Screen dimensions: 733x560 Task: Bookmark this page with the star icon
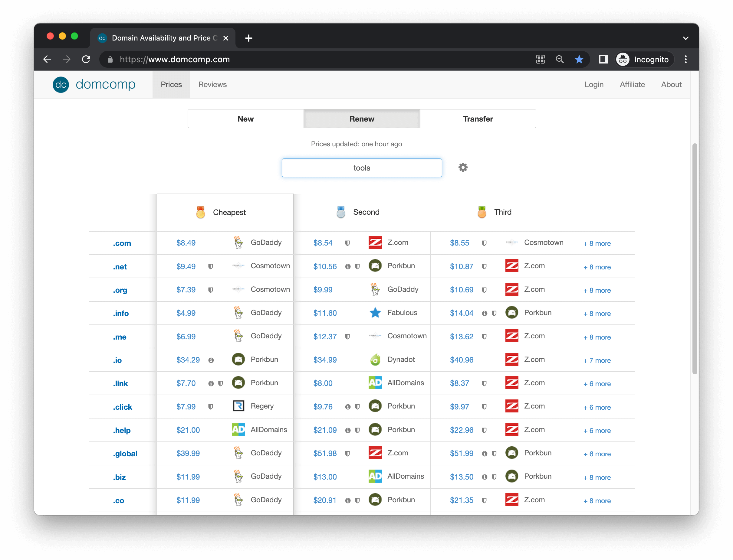pos(579,59)
